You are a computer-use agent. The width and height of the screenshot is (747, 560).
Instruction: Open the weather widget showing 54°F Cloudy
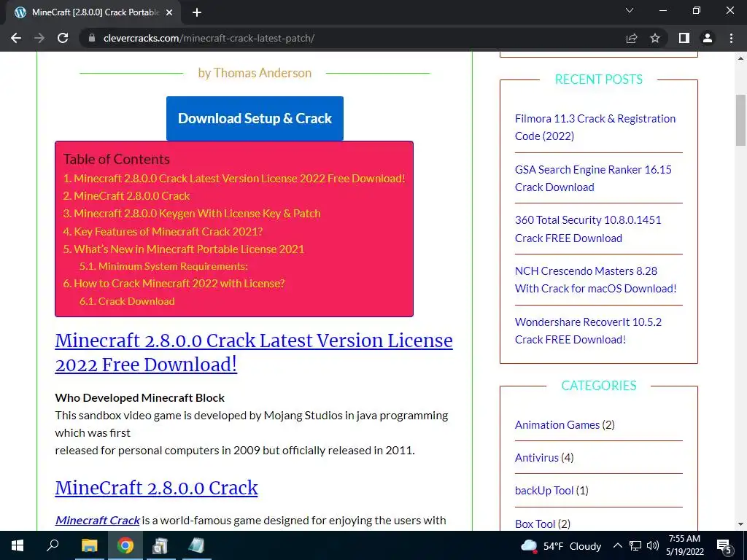pos(561,546)
